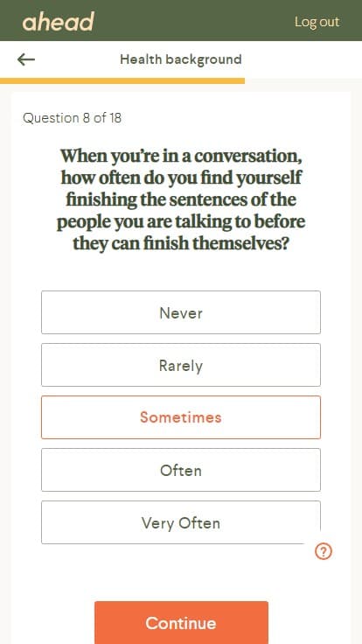Select the Never answer option
The height and width of the screenshot is (644, 362).
point(181,312)
